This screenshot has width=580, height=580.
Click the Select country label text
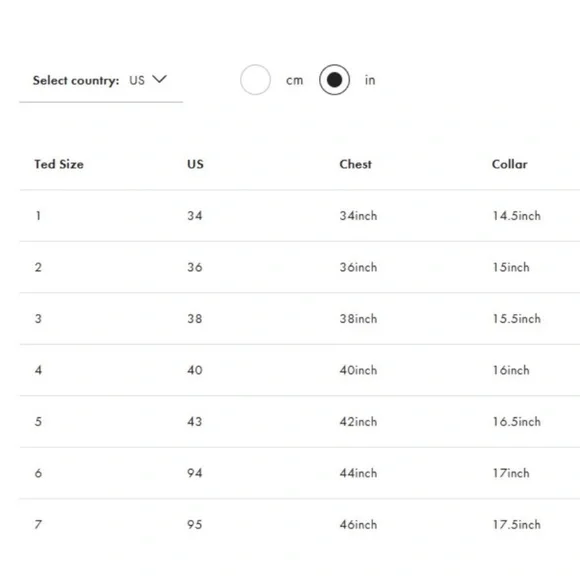pyautogui.click(x=76, y=80)
